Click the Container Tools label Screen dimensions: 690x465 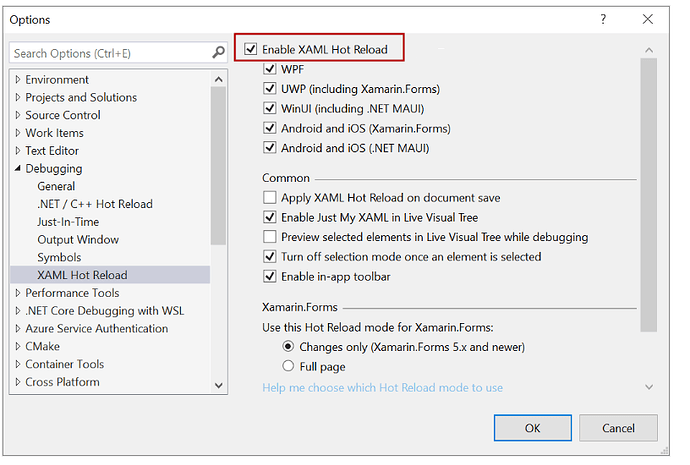(x=65, y=364)
